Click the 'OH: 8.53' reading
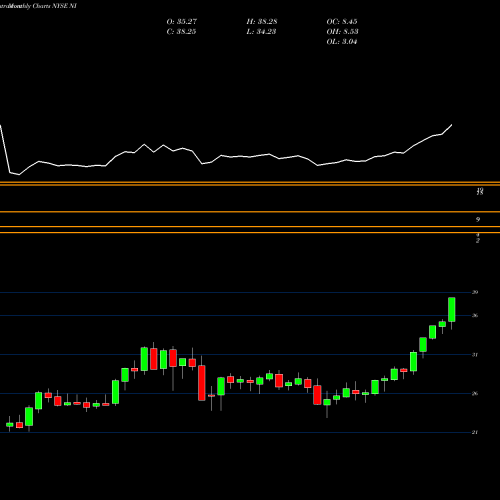Screen dimensions: 500x500 pyautogui.click(x=342, y=32)
